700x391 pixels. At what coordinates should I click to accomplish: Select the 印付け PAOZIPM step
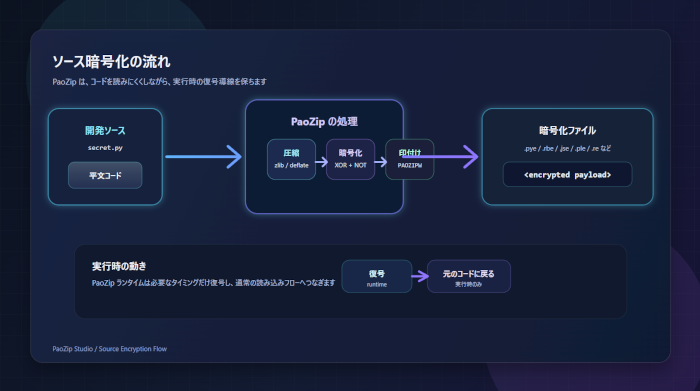click(409, 159)
